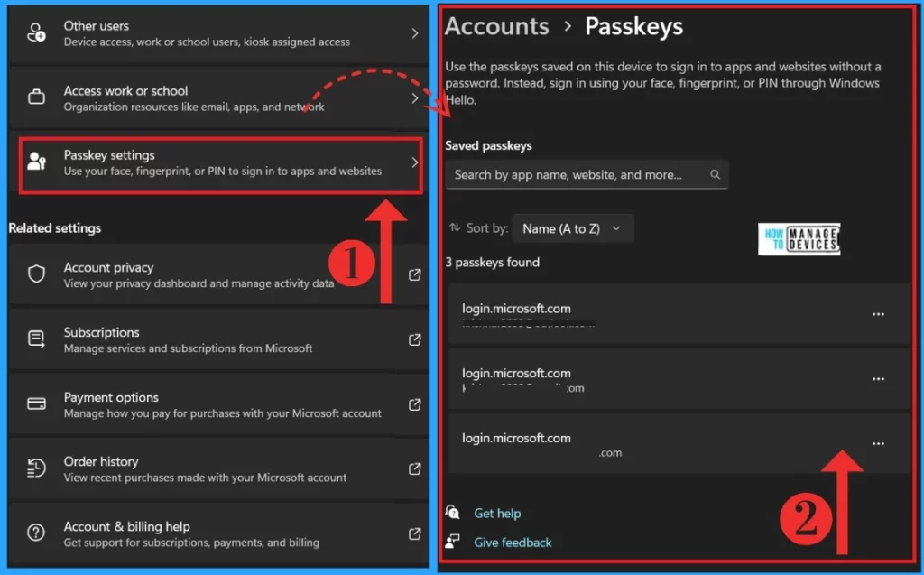This screenshot has width=924, height=575.
Task: Click the Get help link
Action: click(497, 514)
